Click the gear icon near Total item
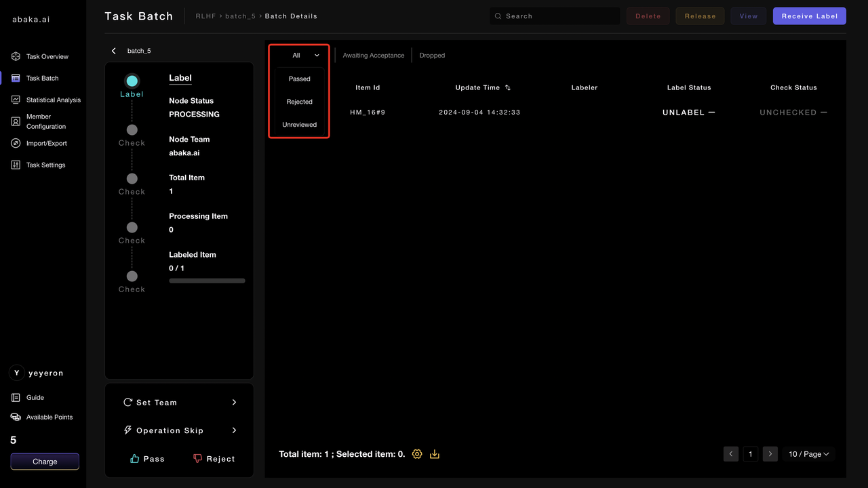 point(417,454)
